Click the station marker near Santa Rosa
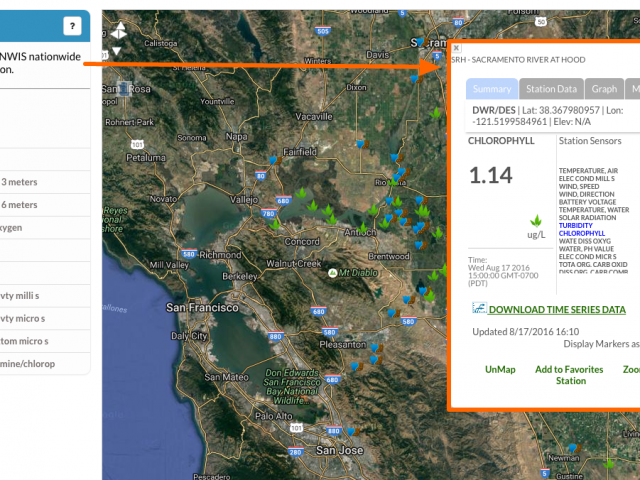This screenshot has height=480, width=640. [x=124, y=88]
